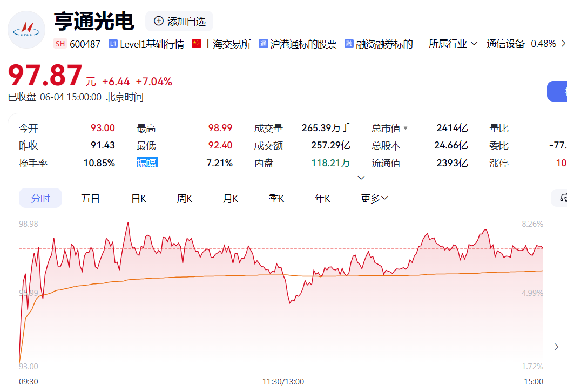Click the 流通值 value 2393亿
This screenshot has width=567, height=392.
452,163
